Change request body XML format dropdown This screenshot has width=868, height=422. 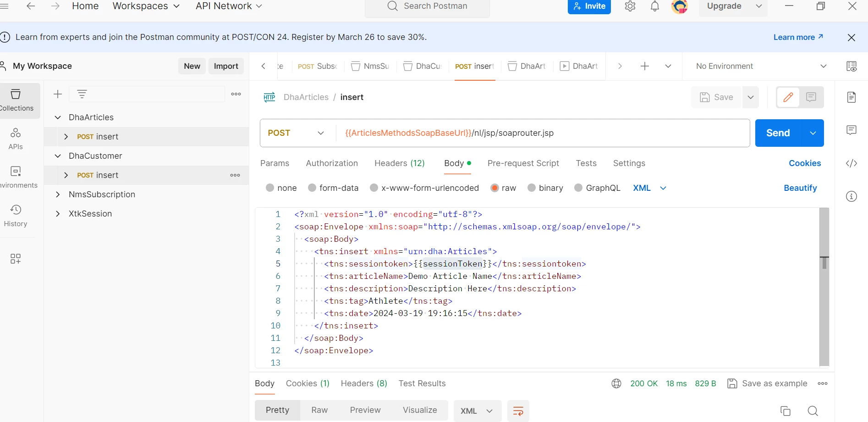point(649,188)
